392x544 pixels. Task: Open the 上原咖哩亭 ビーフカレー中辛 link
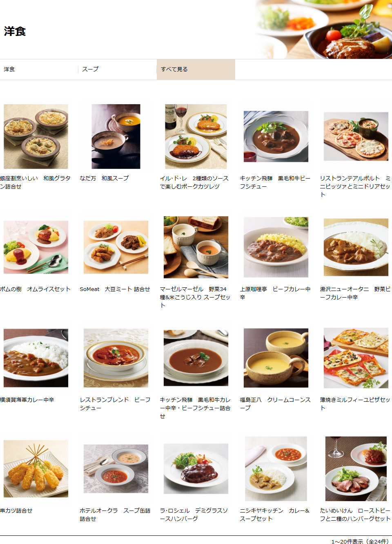click(x=275, y=293)
